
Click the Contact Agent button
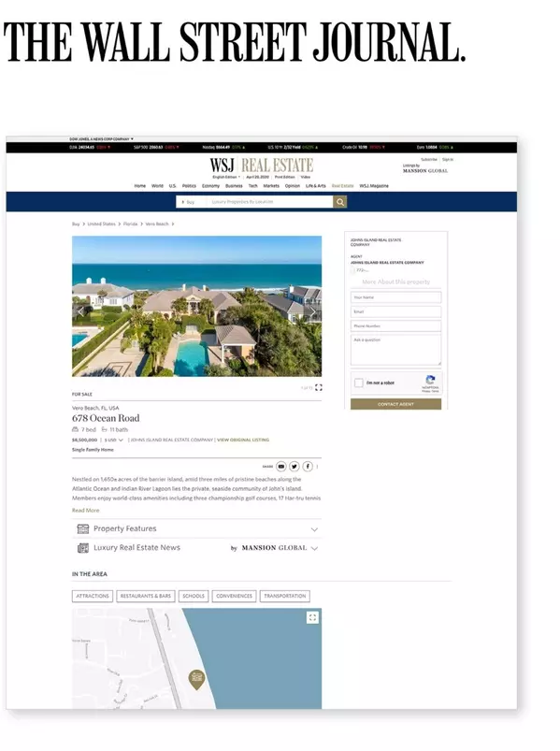395,404
